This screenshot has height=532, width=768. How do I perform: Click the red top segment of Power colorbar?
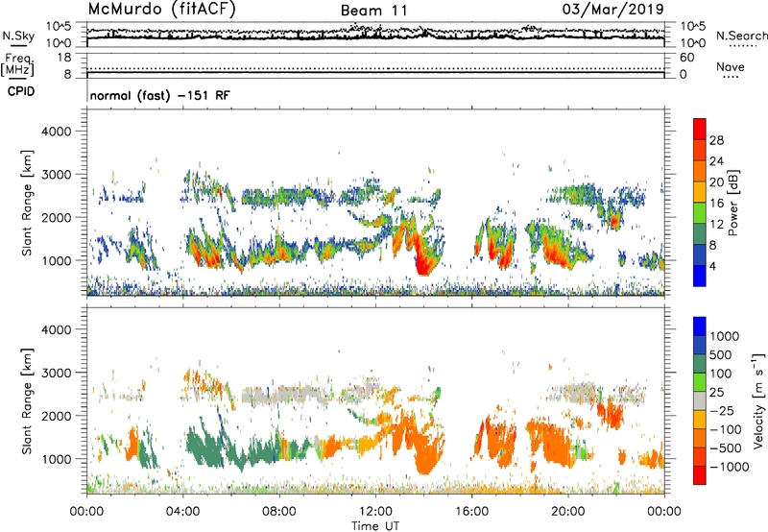(700, 129)
